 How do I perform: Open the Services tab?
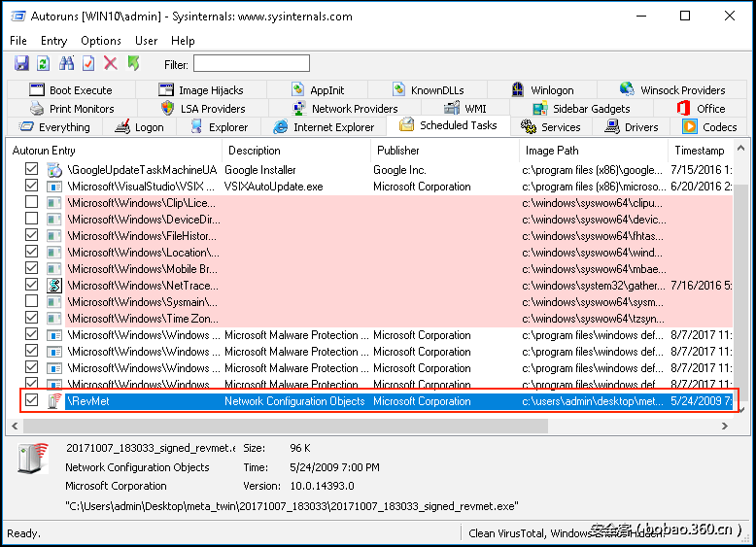(551, 127)
